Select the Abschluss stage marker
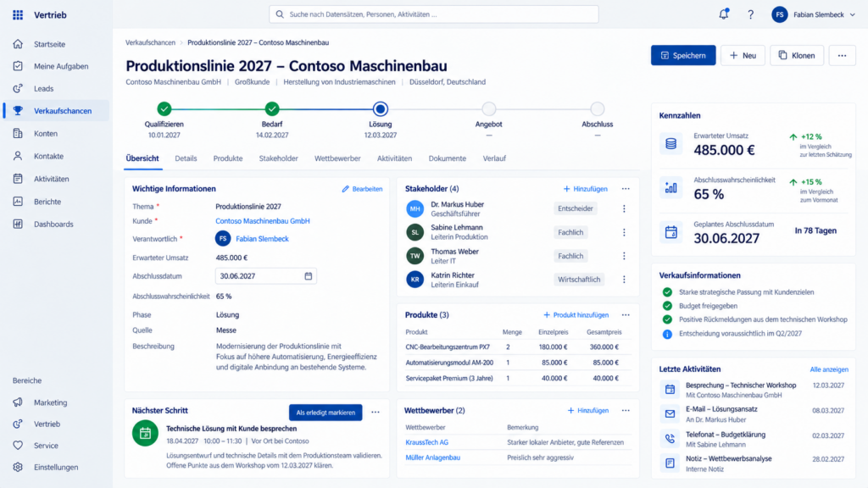 point(598,109)
